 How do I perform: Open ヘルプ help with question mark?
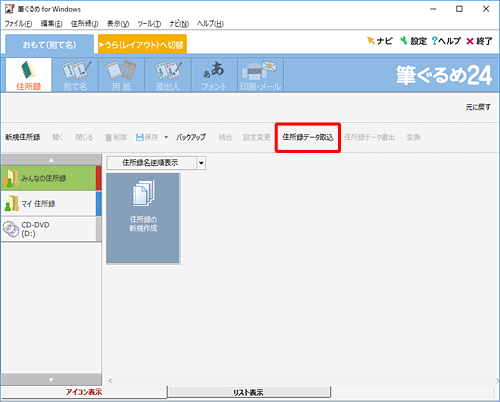pos(446,41)
